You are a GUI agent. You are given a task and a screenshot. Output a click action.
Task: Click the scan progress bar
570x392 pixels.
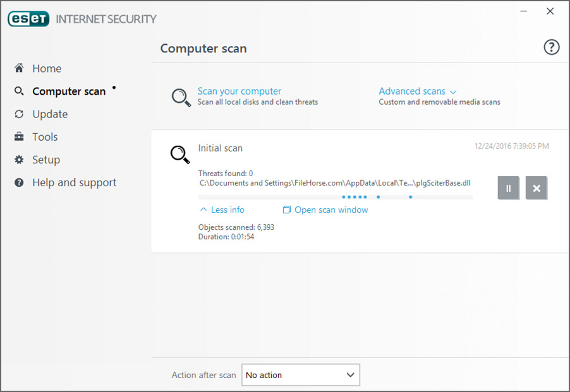click(x=335, y=197)
